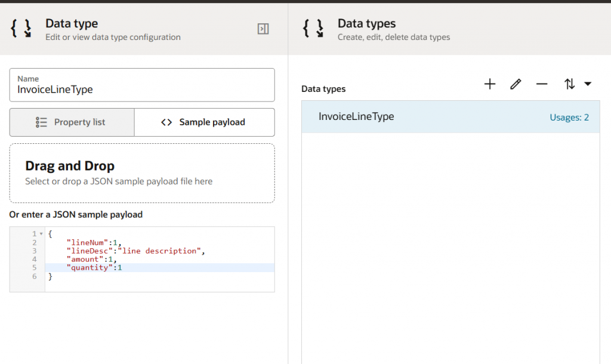
Task: Click the Sample payload tab label
Action: (x=212, y=122)
